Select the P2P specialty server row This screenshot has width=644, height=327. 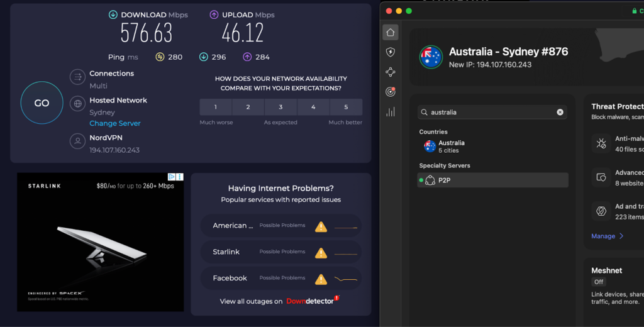(493, 180)
